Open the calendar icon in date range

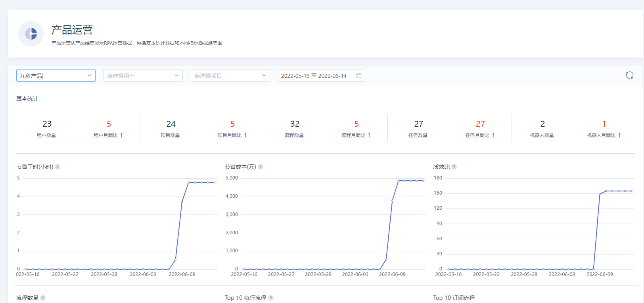point(359,75)
